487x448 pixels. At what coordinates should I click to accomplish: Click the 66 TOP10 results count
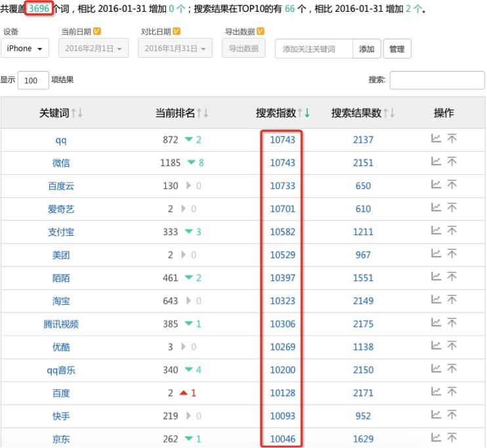click(x=289, y=9)
